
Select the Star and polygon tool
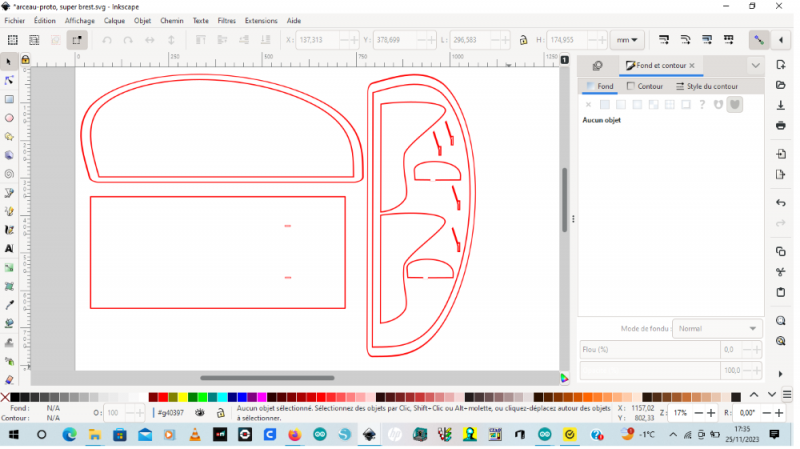point(9,137)
